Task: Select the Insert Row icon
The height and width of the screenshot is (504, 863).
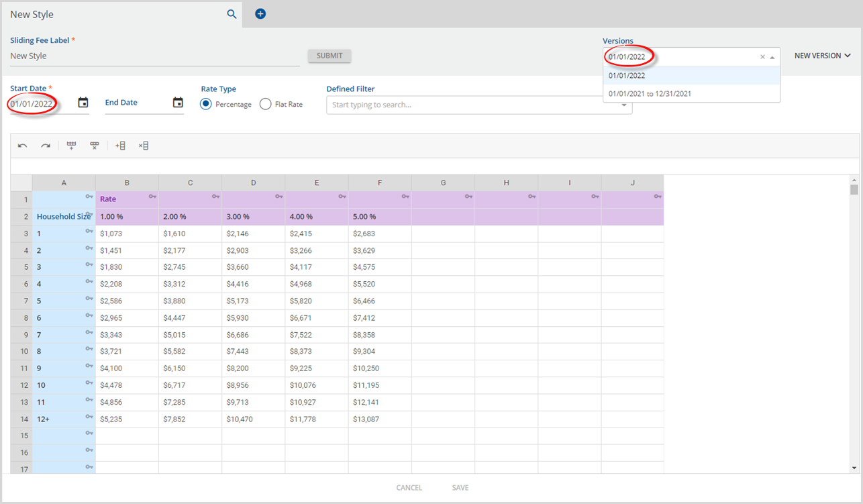Action: point(71,146)
